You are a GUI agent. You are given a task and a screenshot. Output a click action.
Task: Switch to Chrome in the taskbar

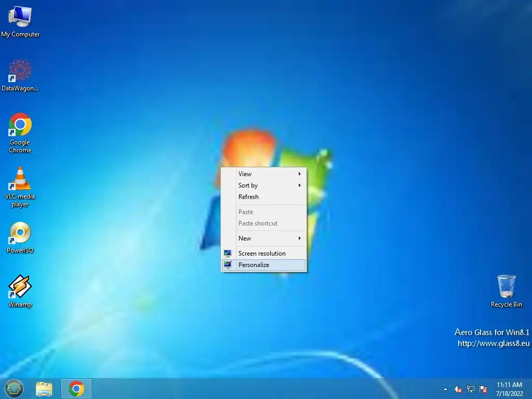[x=76, y=389]
